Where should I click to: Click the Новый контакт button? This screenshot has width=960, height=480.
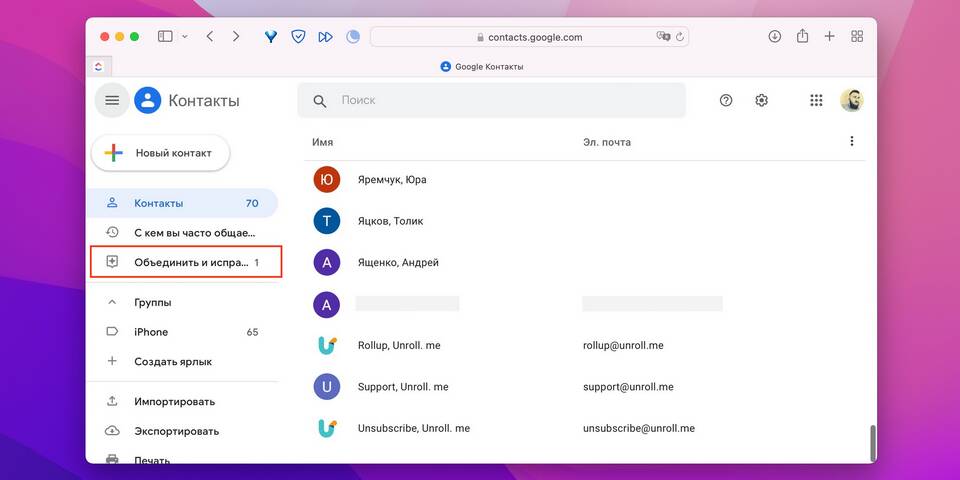click(160, 153)
